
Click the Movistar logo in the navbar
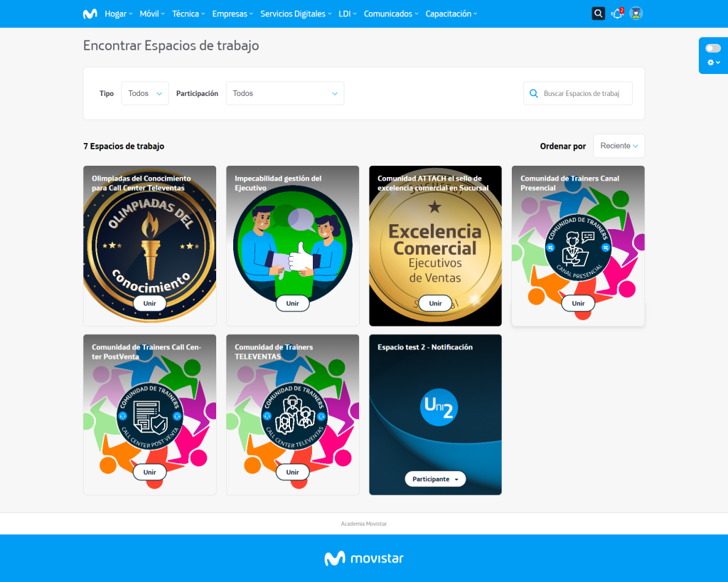click(90, 14)
